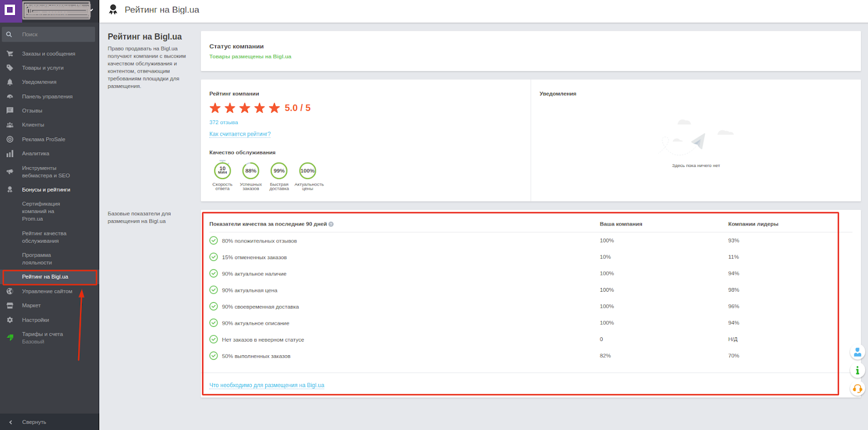Viewport: 868px width, 430px height.
Task: Open orders and messages cart icon
Action: [10, 54]
